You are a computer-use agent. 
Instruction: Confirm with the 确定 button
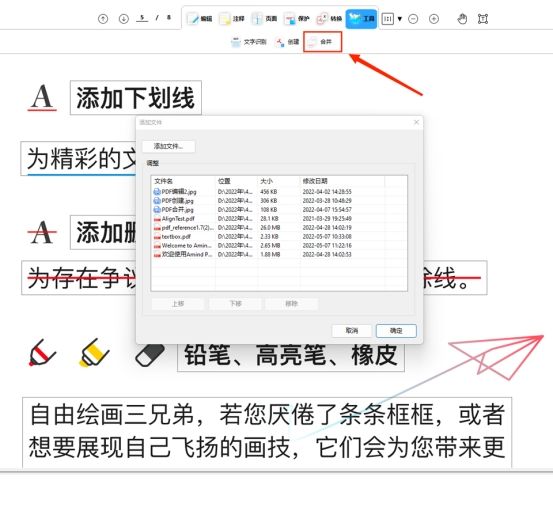[x=396, y=331]
